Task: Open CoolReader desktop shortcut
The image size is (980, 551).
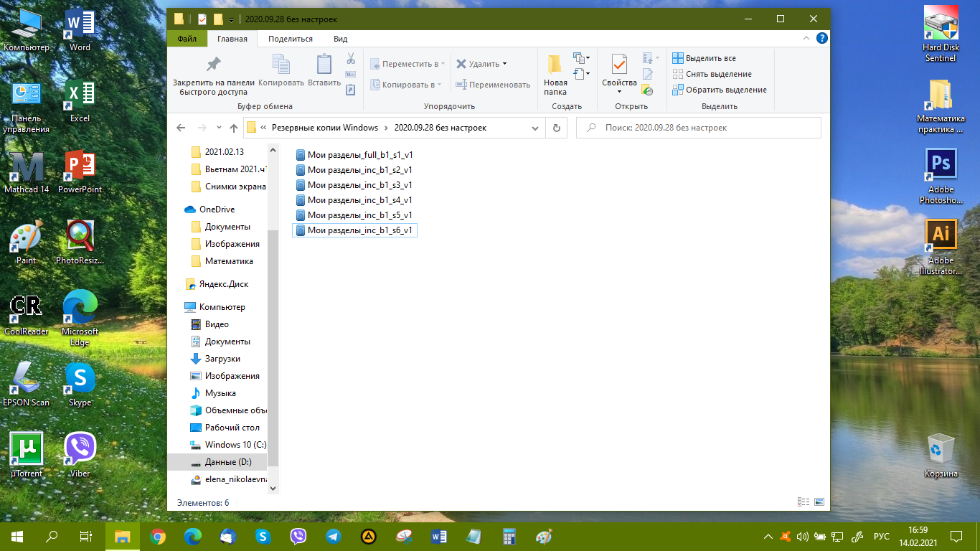Action: [27, 315]
